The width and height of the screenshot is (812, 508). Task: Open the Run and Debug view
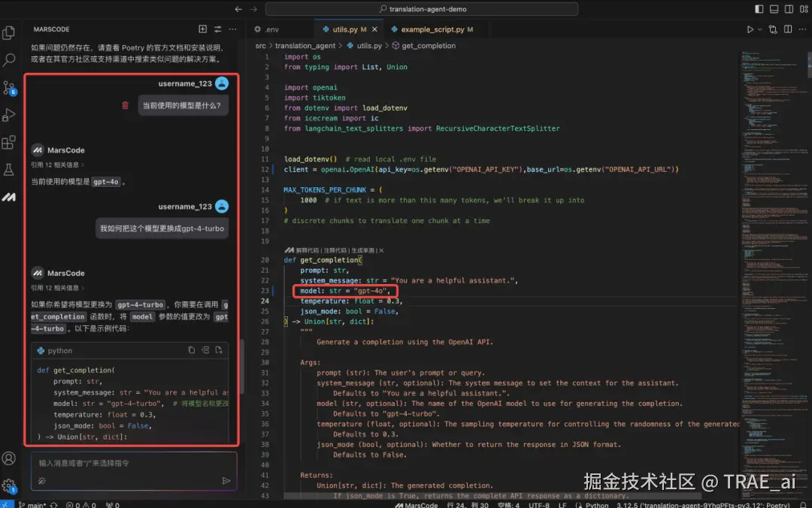pyautogui.click(x=9, y=115)
